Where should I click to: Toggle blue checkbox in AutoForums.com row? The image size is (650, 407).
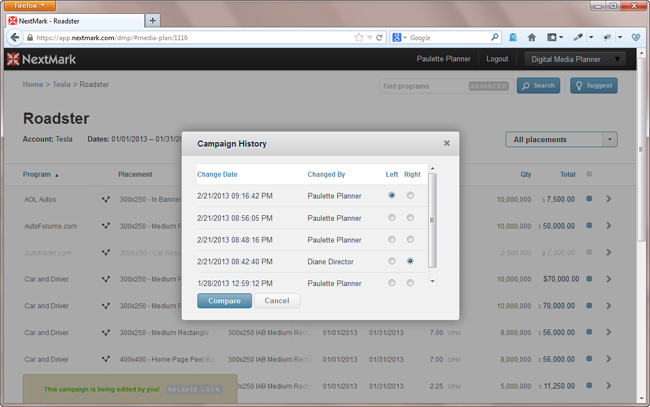point(589,225)
